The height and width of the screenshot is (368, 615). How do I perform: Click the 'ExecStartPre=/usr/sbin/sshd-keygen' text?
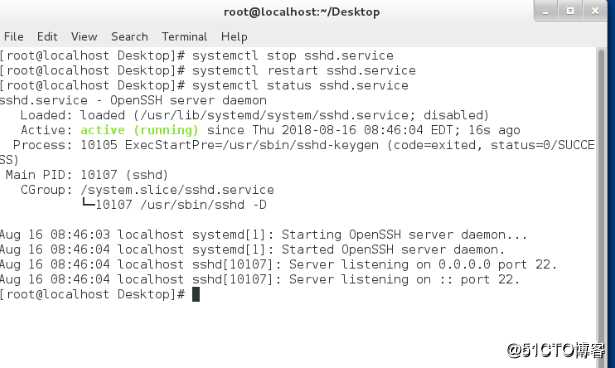(x=252, y=145)
